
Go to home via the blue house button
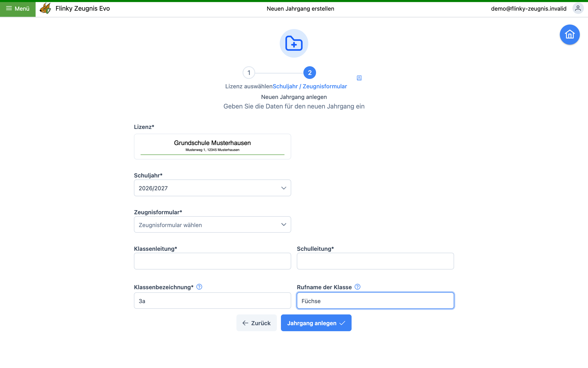point(570,35)
